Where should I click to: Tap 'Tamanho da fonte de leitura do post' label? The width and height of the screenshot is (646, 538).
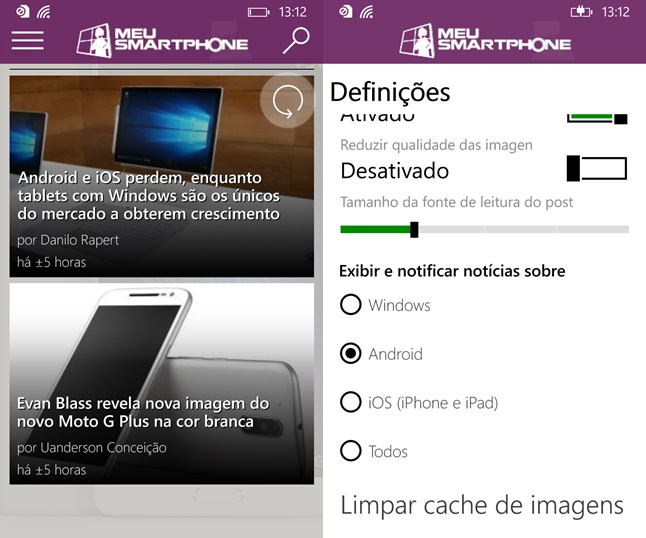click(x=456, y=202)
